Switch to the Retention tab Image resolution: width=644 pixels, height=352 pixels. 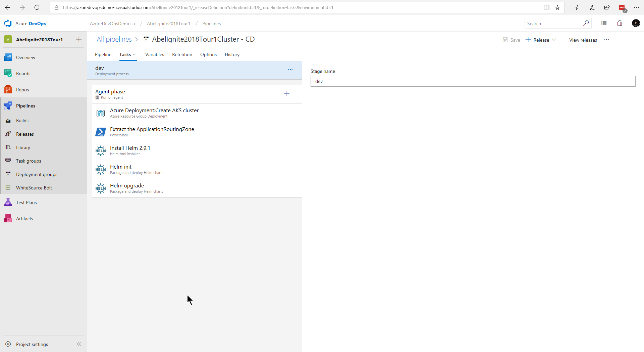pyautogui.click(x=182, y=54)
